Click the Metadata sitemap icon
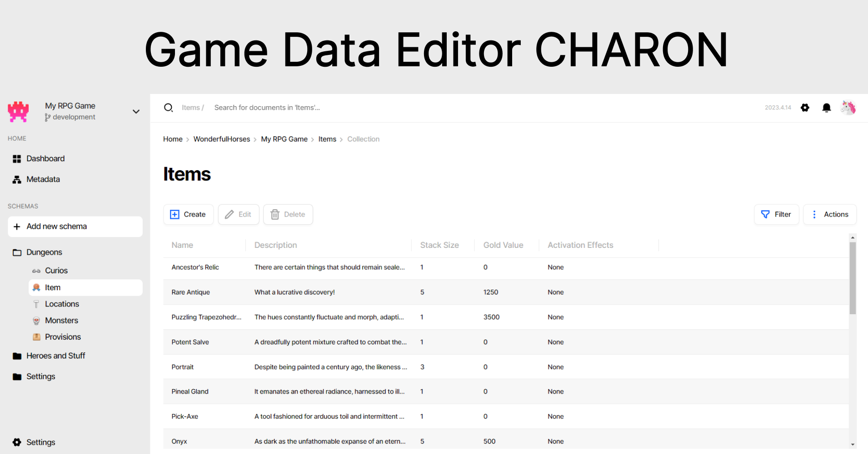The width and height of the screenshot is (868, 454). [17, 179]
